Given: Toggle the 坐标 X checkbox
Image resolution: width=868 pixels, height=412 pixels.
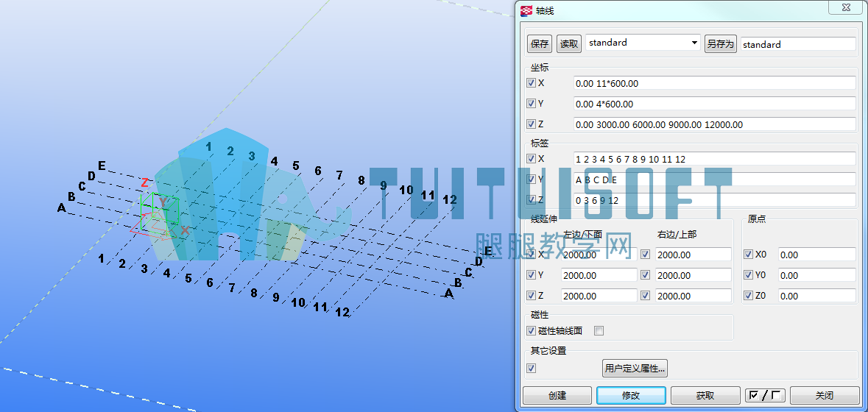Looking at the screenshot, I should pos(532,83).
